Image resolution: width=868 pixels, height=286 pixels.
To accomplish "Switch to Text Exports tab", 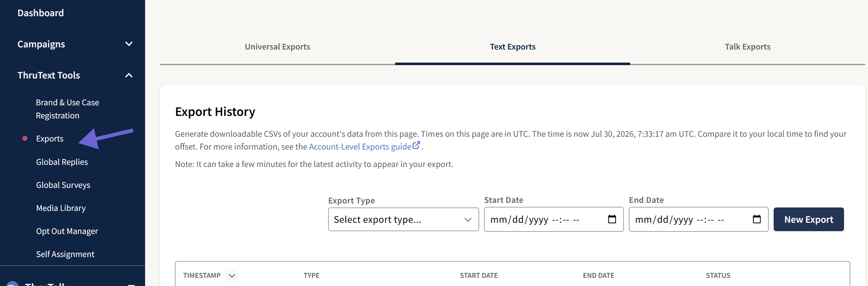I will (512, 46).
